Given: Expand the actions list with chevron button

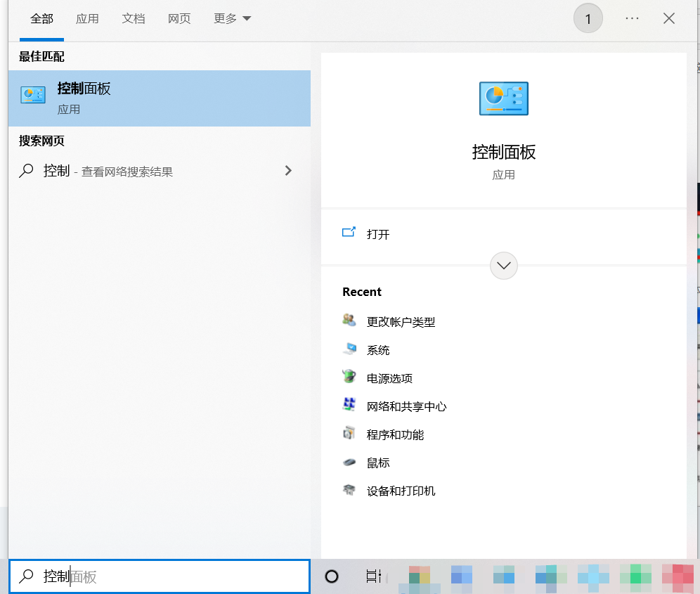Looking at the screenshot, I should point(503,266).
